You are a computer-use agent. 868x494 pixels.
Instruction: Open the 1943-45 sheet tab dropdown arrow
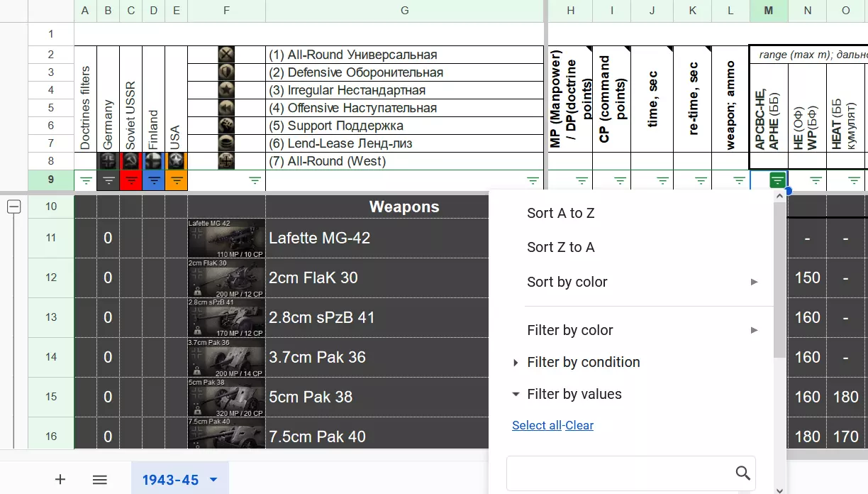[x=213, y=481]
